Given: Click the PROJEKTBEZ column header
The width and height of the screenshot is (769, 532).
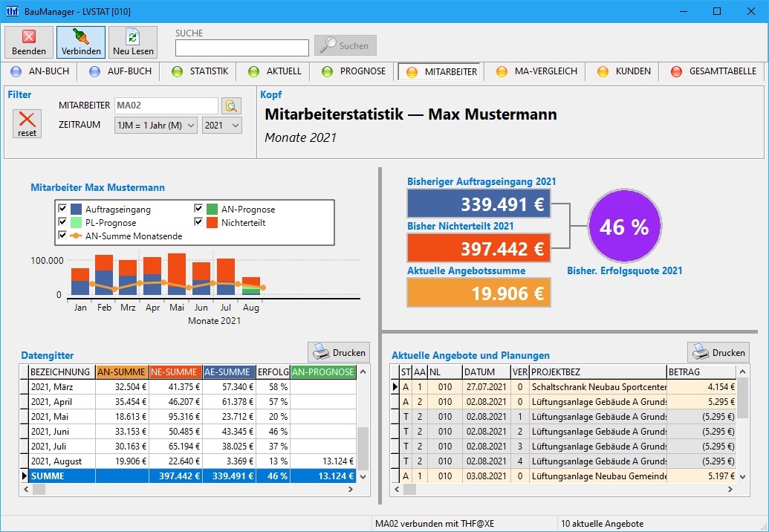Looking at the screenshot, I should (x=598, y=372).
